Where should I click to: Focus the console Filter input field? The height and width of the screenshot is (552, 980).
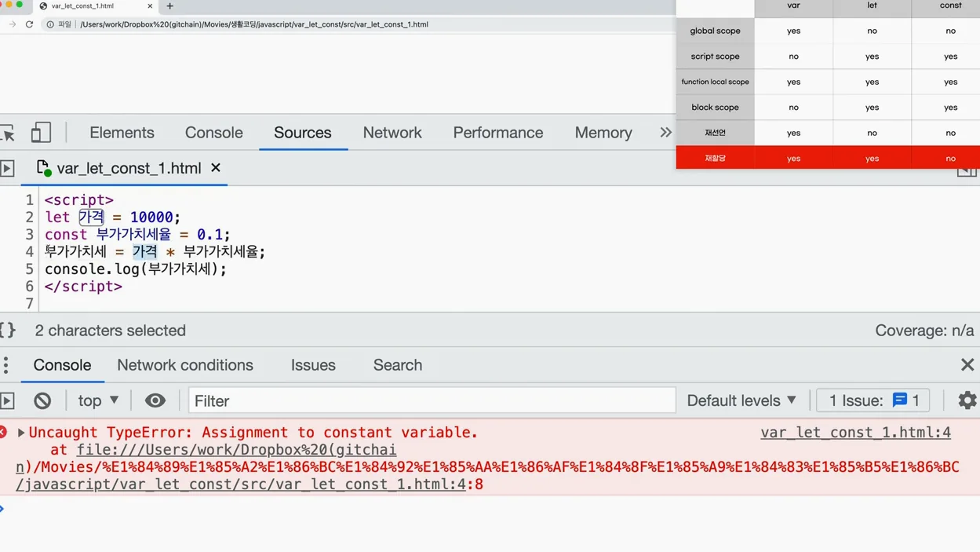tap(432, 400)
